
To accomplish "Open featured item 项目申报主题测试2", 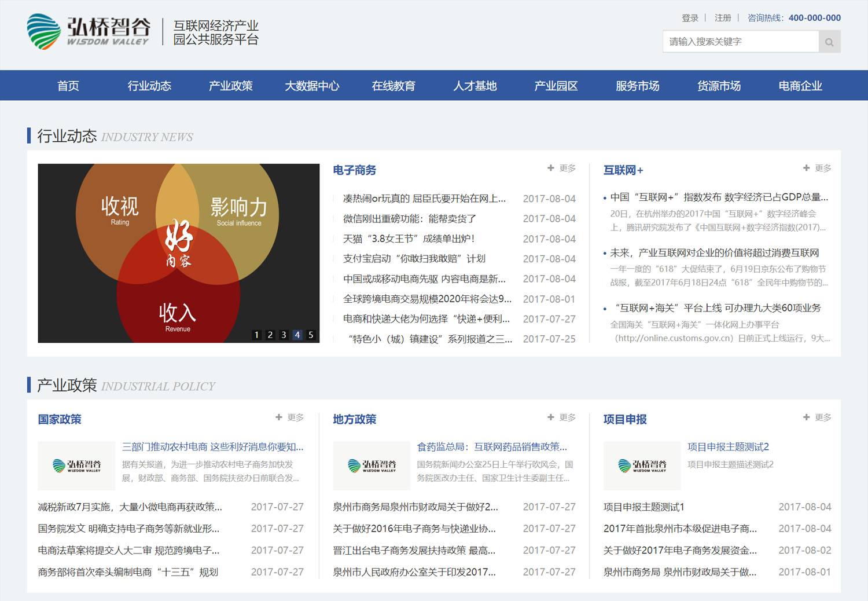I will coord(728,447).
